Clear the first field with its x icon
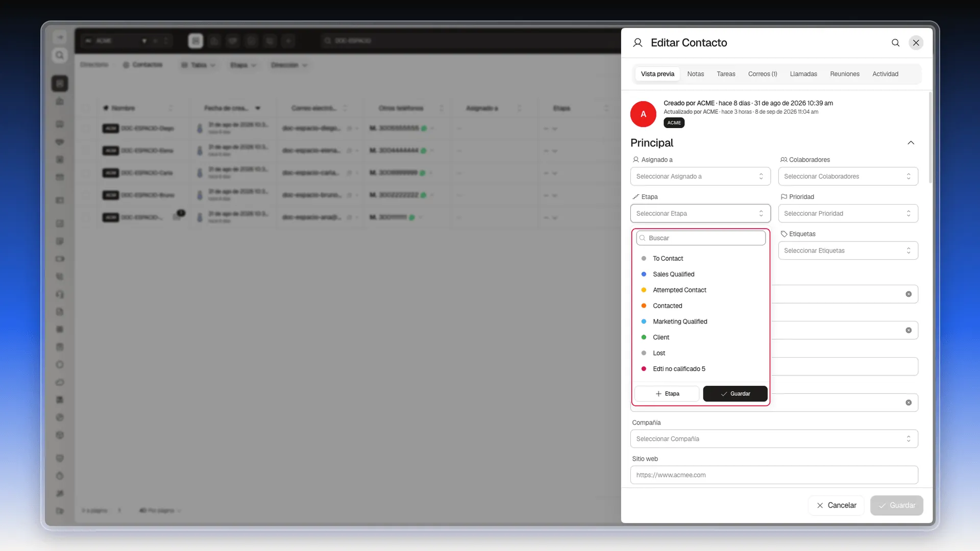This screenshot has height=551, width=980. tap(909, 294)
